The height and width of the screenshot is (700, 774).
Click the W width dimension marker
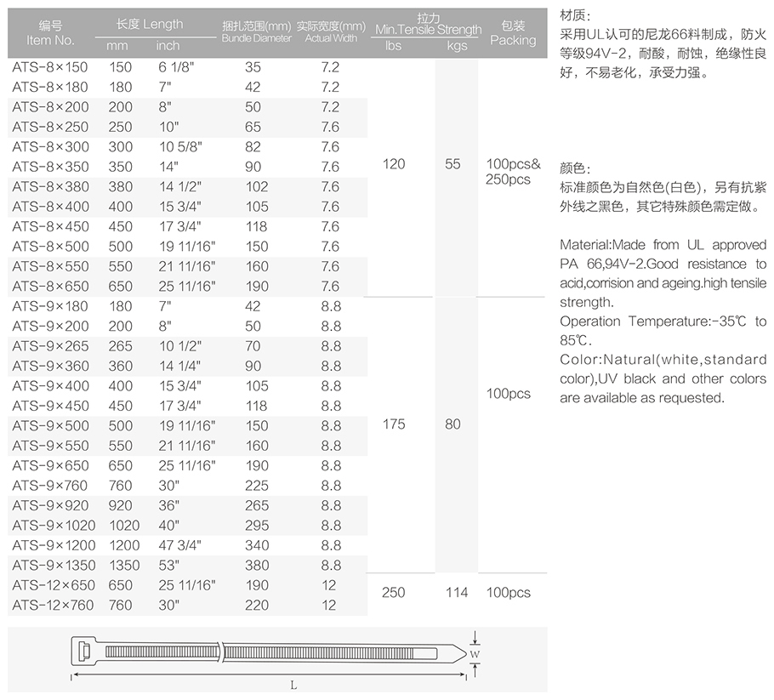coord(475,653)
